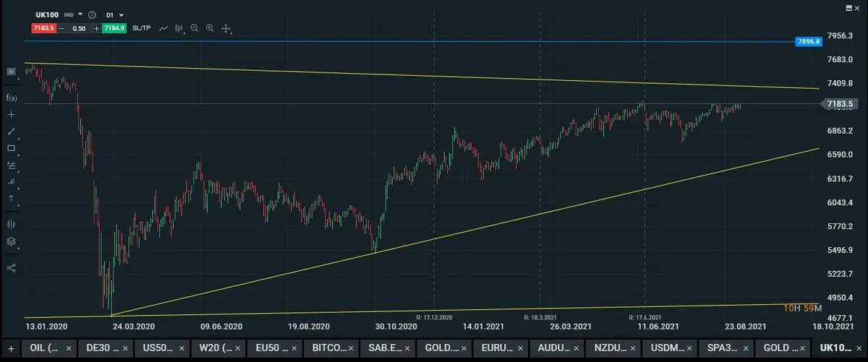The image size is (868, 362).
Task: Zoom in on the chart
Action: coord(210,28)
